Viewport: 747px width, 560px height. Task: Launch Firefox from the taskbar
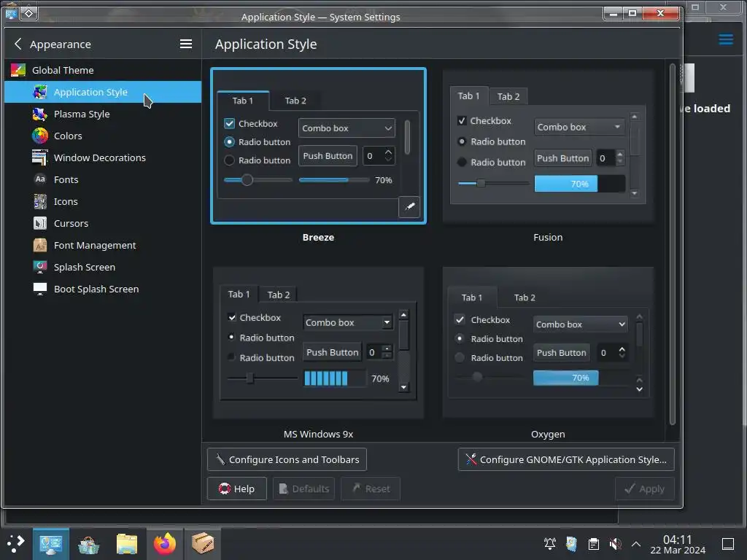(x=165, y=544)
